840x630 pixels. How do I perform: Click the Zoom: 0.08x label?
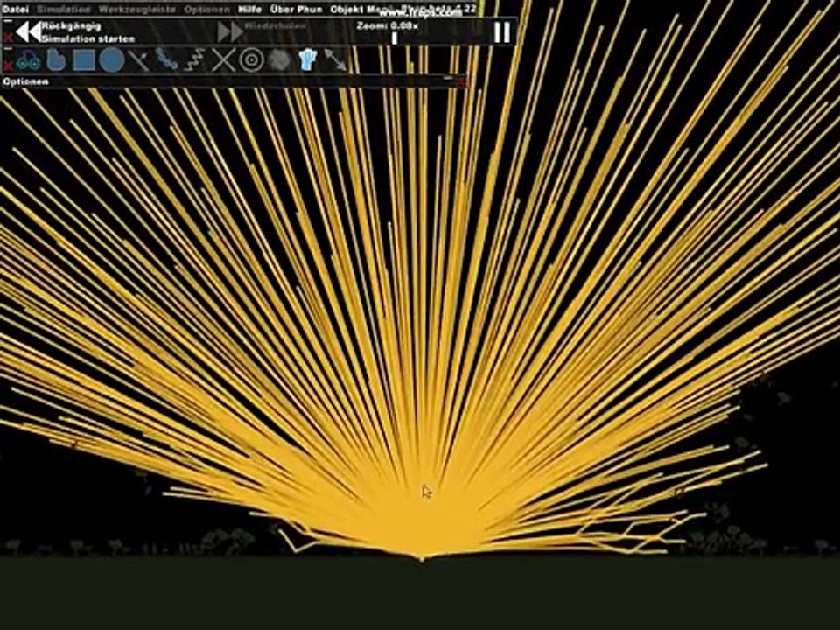click(x=388, y=25)
